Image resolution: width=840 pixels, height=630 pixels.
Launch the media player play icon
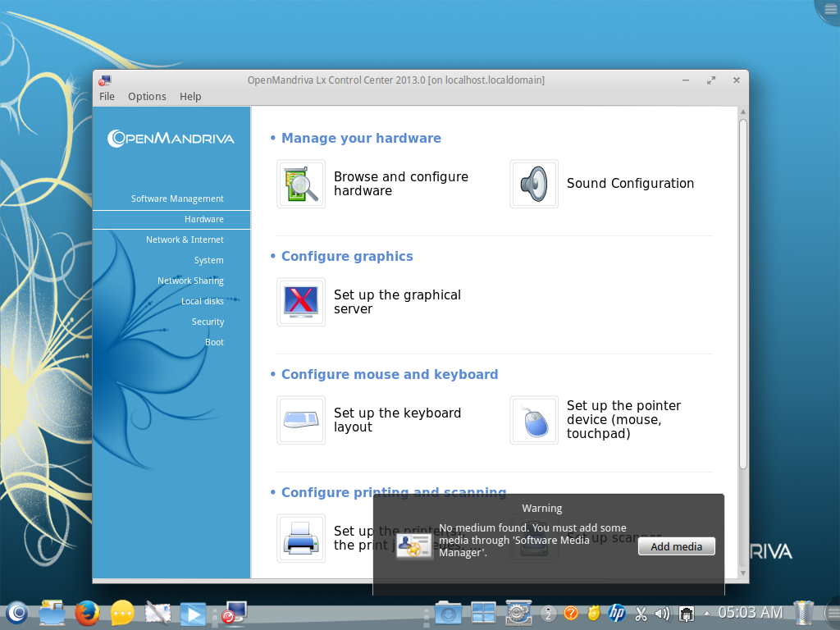click(192, 612)
